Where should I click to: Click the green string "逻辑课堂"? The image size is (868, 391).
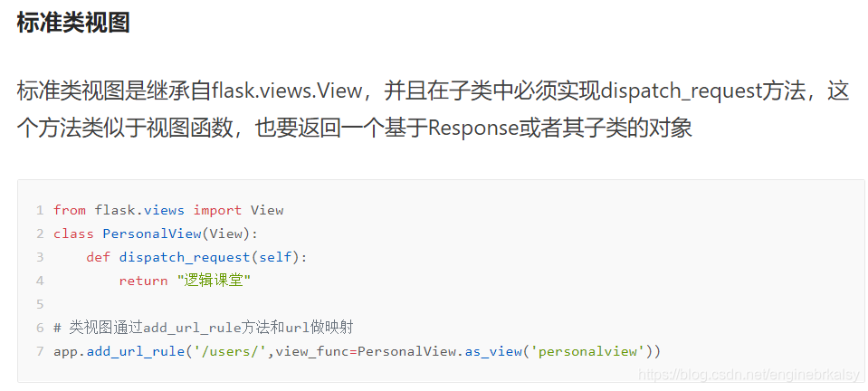(x=214, y=281)
